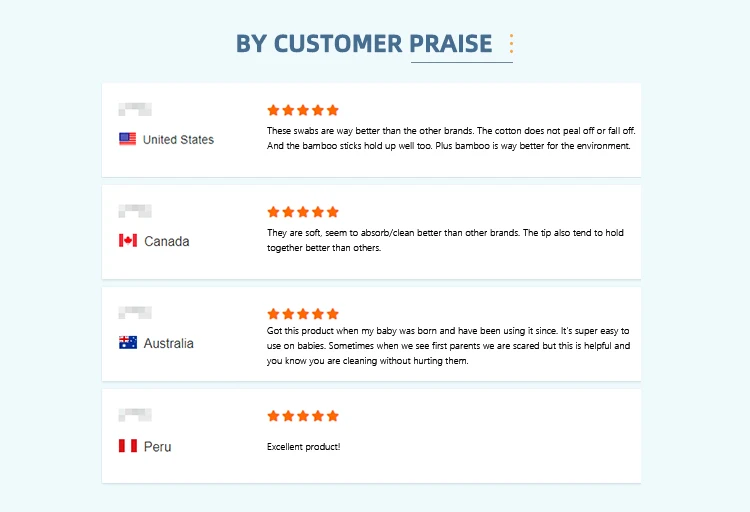Click the bamboo swabs review text
This screenshot has width=750, height=512.
[x=451, y=138]
